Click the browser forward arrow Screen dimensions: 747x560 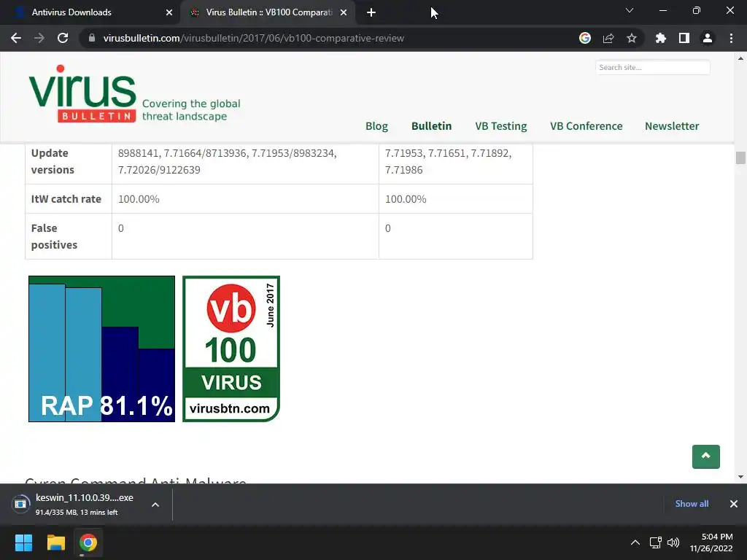click(x=39, y=38)
